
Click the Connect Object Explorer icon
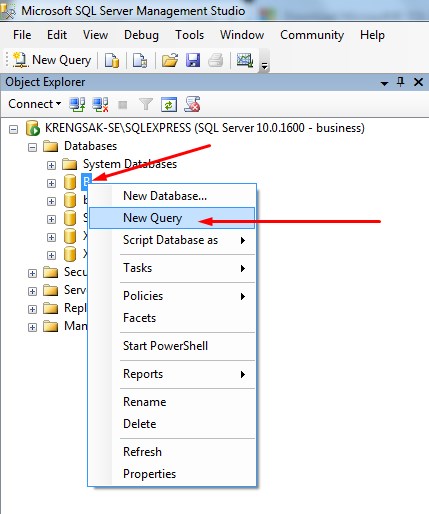pyautogui.click(x=77, y=105)
